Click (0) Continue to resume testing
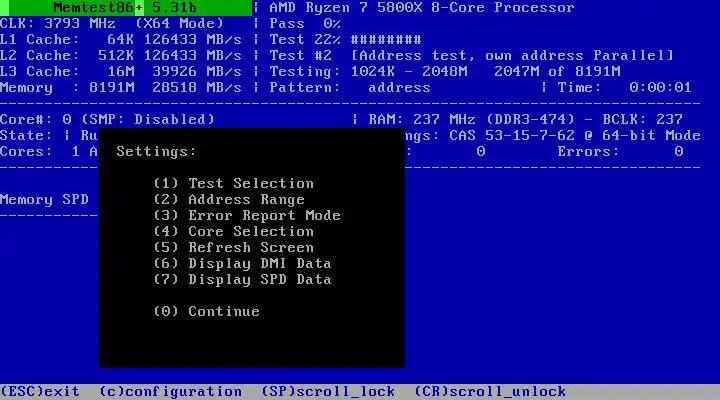The image size is (720, 400). (207, 311)
